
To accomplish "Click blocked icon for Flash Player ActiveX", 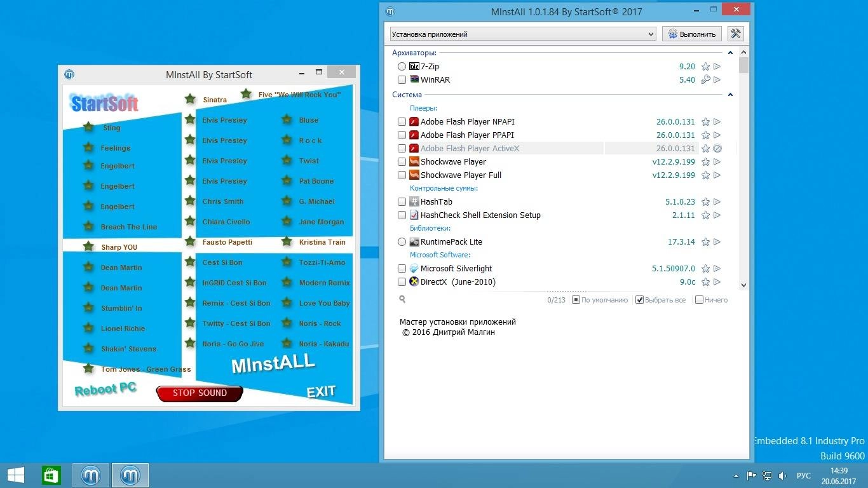I will 717,148.
